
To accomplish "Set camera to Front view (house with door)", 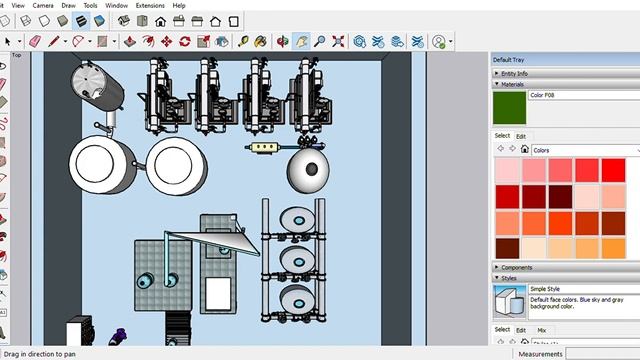I will pyautogui.click(x=160, y=21).
